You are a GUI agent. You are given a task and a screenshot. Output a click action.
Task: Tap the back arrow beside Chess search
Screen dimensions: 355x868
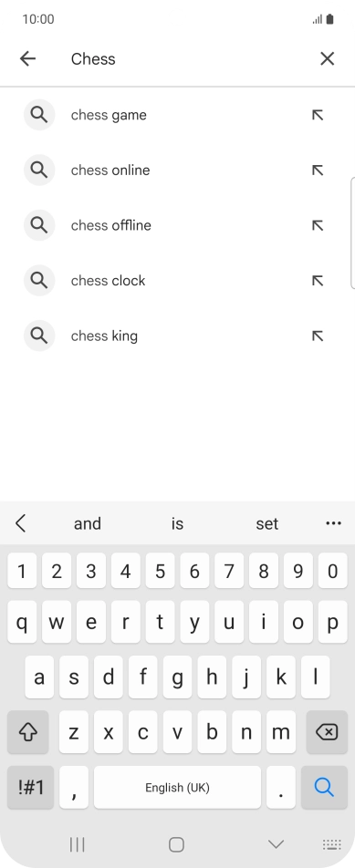click(x=27, y=58)
